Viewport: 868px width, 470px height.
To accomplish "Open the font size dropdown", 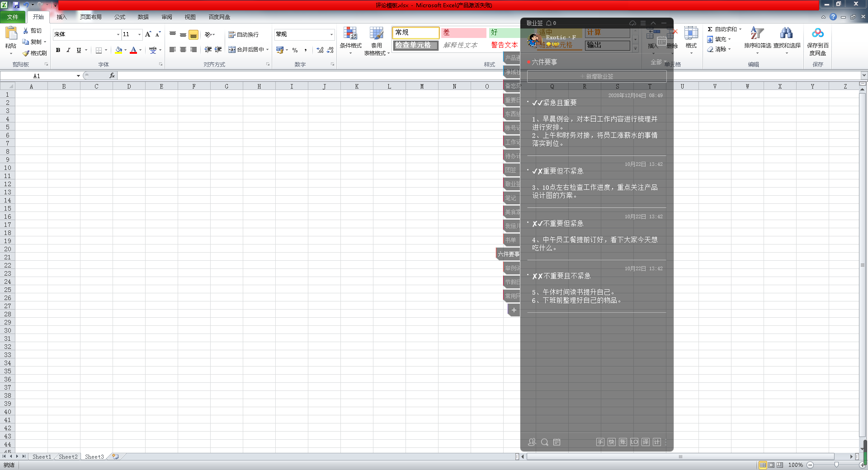I will (x=139, y=34).
